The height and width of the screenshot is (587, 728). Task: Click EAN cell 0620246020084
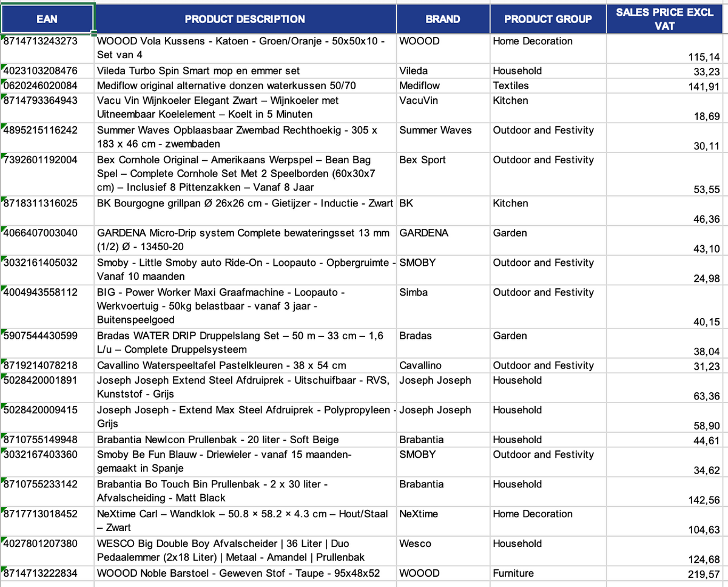coord(47,86)
